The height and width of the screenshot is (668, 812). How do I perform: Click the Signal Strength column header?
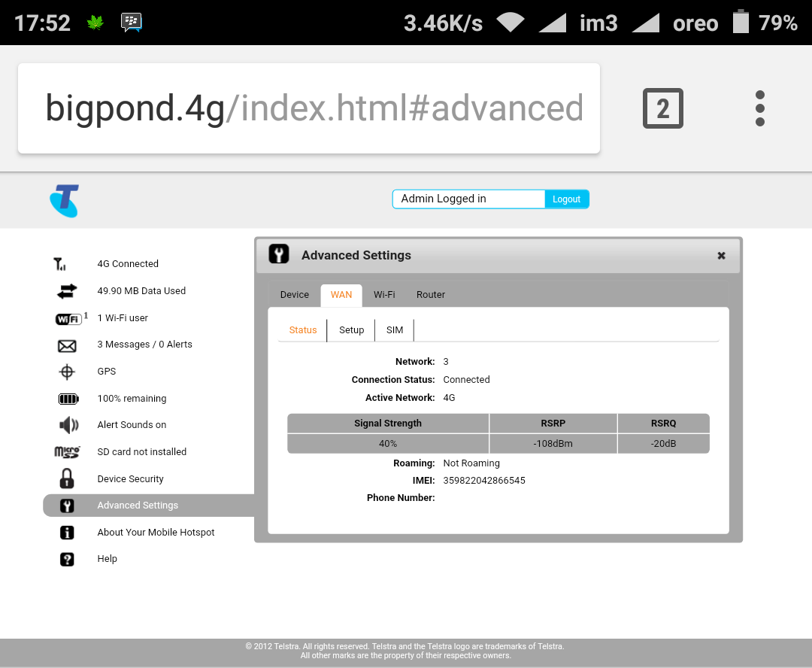388,424
